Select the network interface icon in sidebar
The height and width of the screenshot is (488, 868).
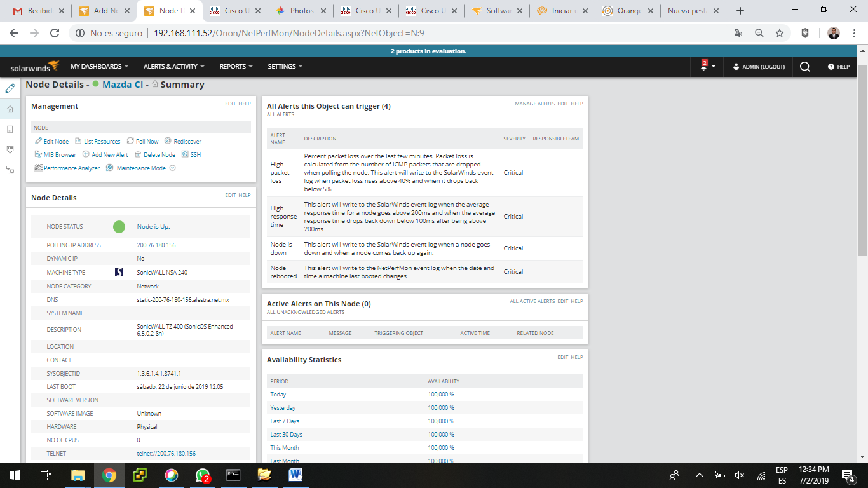tap(10, 149)
